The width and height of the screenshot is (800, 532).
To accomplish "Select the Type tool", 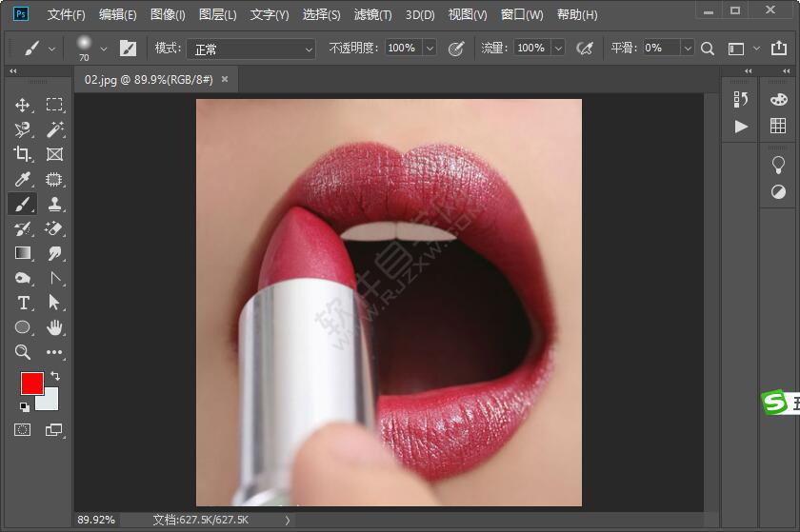I will tap(22, 303).
